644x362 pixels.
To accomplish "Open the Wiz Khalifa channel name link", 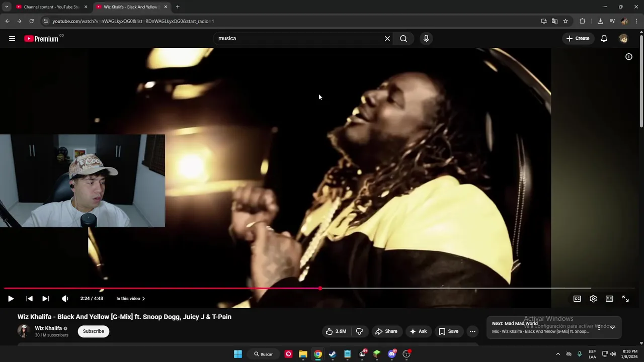I will pyautogui.click(x=48, y=328).
